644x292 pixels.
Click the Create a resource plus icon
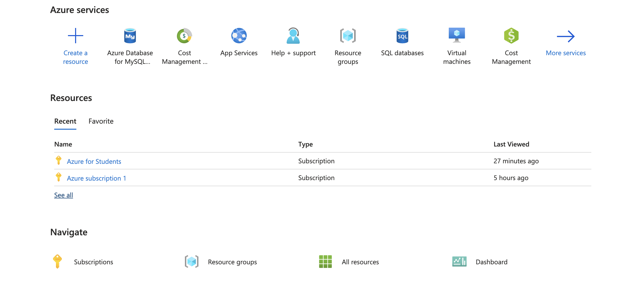pyautogui.click(x=75, y=36)
